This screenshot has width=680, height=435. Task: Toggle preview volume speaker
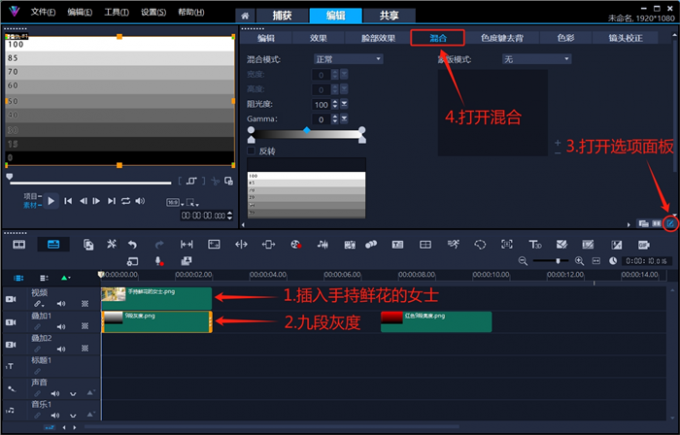140,201
